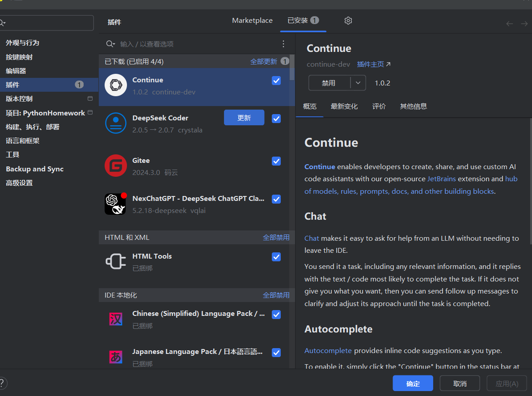Image resolution: width=532 pixels, height=396 pixels.
Task: Open the 评价 tab
Action: [x=379, y=106]
